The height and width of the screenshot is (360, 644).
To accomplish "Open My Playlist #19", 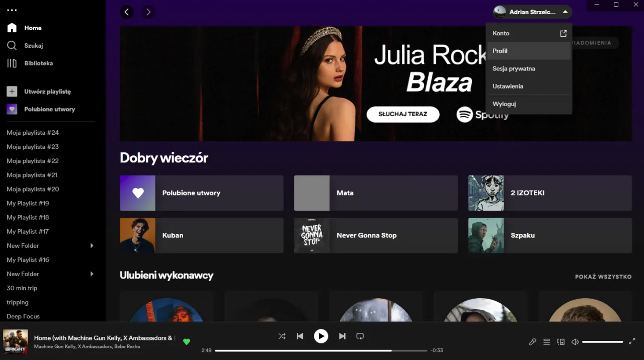I will (28, 203).
